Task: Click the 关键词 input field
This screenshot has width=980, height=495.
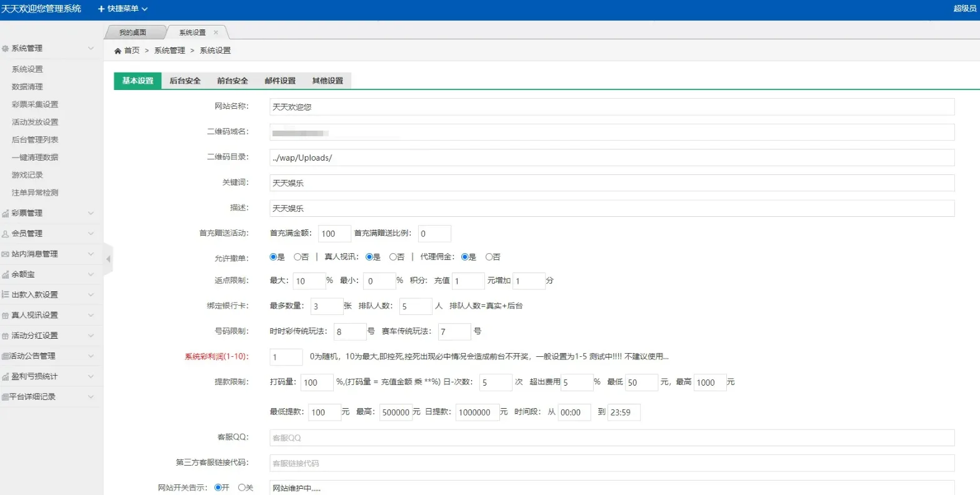Action: tap(612, 182)
